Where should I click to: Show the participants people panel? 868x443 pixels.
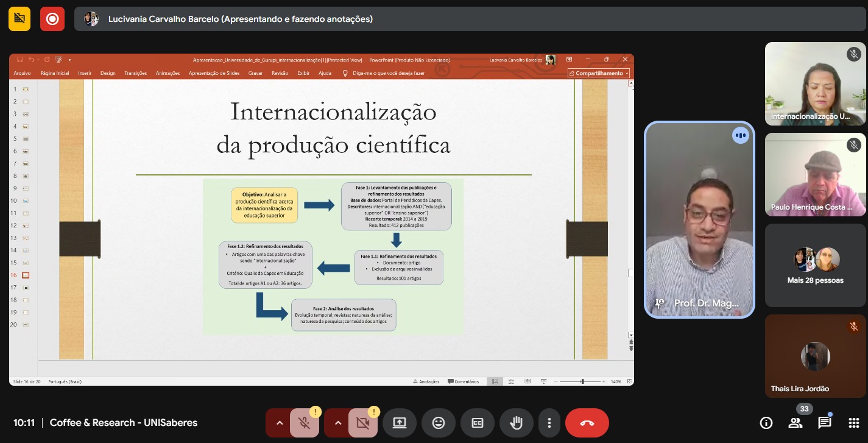[796, 423]
